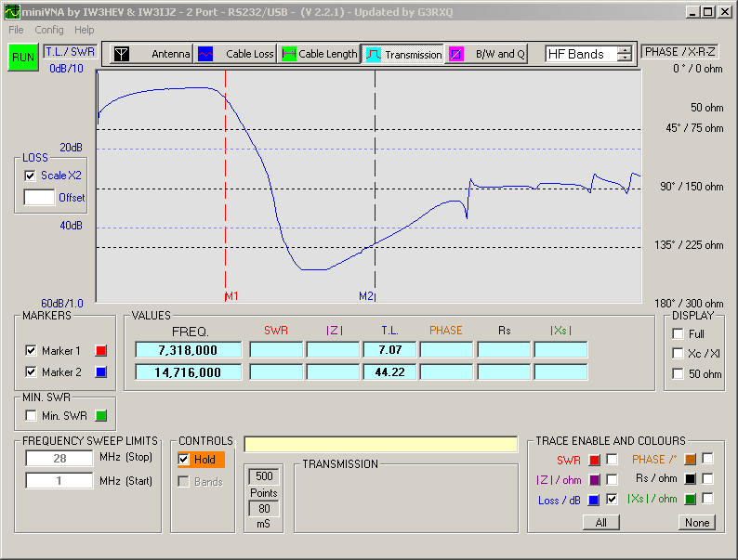Screen dimensions: 738x560
Task: Click the orange PHASE trace color swatch
Action: click(690, 460)
